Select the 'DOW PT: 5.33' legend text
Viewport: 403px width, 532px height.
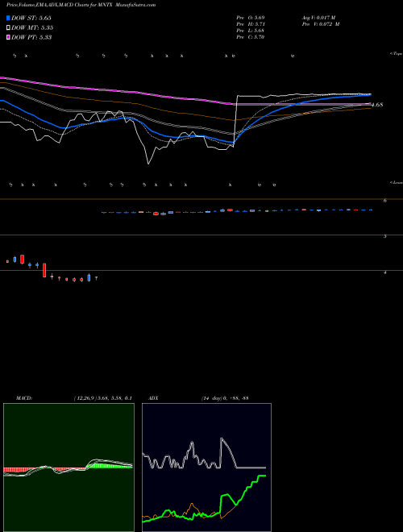31,37
